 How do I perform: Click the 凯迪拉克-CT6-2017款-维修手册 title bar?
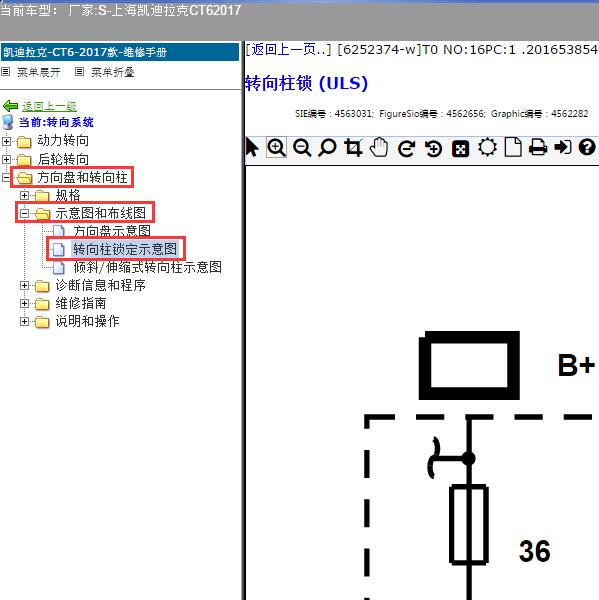click(120, 52)
